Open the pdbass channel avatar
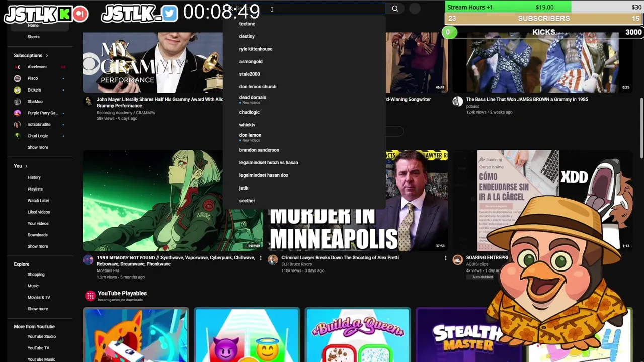Screen dimensions: 644x362 pos(458,101)
